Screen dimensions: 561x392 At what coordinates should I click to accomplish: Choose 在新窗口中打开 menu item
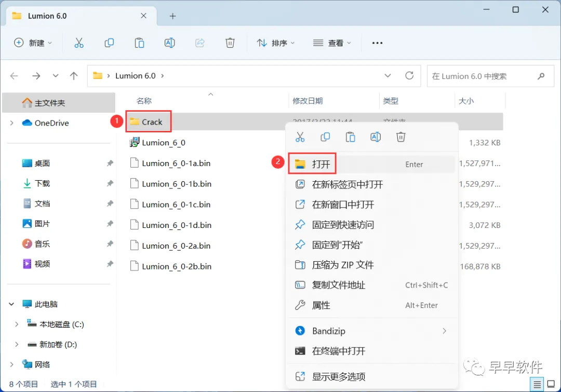pos(372,205)
